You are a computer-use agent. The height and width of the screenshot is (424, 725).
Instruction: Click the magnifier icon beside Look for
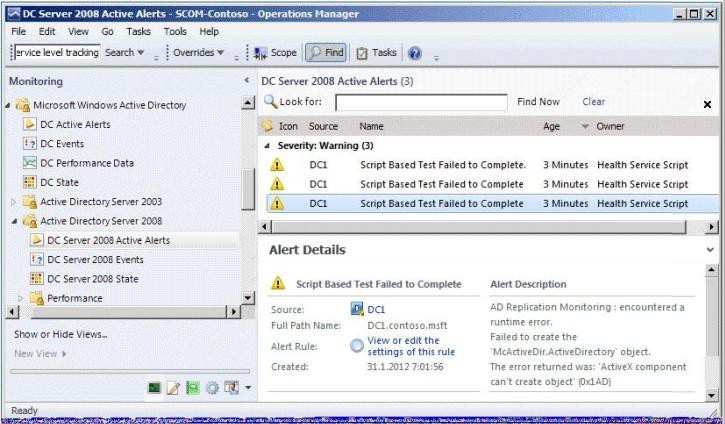(270, 102)
